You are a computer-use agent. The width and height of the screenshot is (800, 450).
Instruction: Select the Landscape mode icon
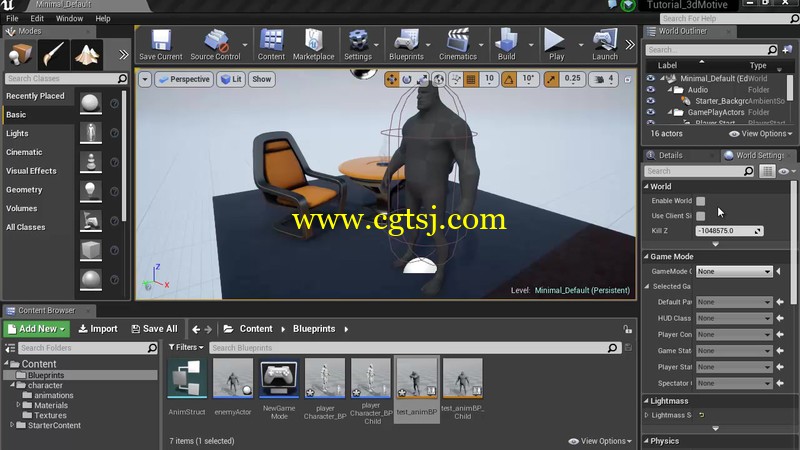(87, 55)
